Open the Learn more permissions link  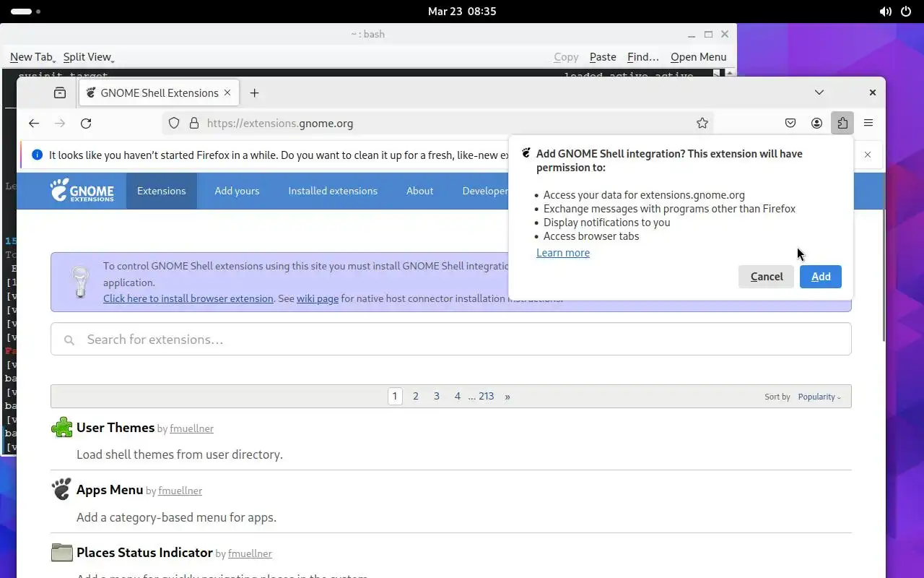point(563,253)
